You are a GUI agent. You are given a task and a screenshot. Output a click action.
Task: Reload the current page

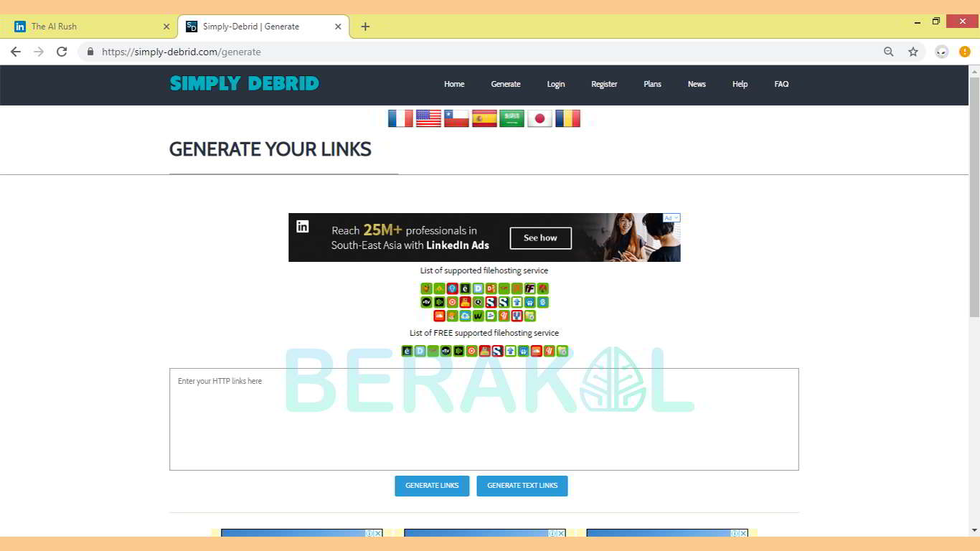[62, 52]
